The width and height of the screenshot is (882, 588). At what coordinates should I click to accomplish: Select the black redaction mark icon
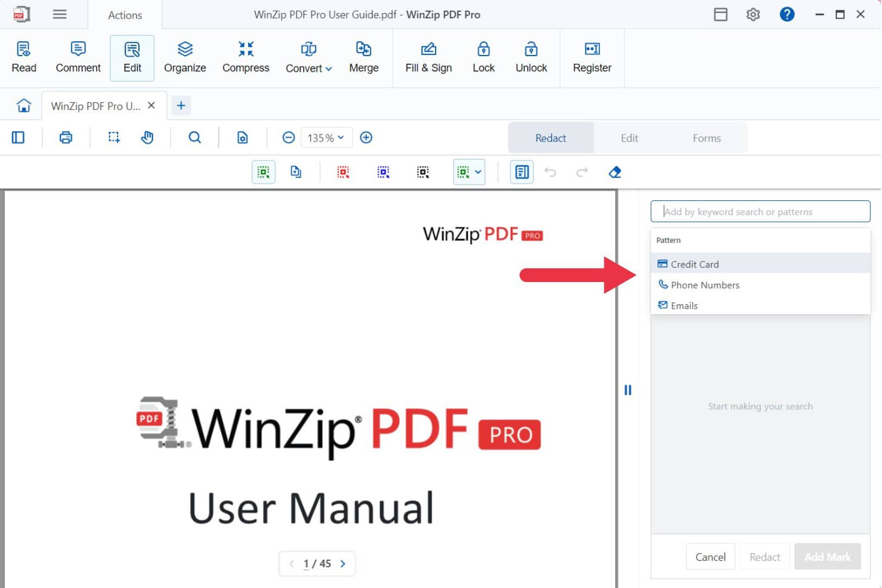pyautogui.click(x=423, y=172)
